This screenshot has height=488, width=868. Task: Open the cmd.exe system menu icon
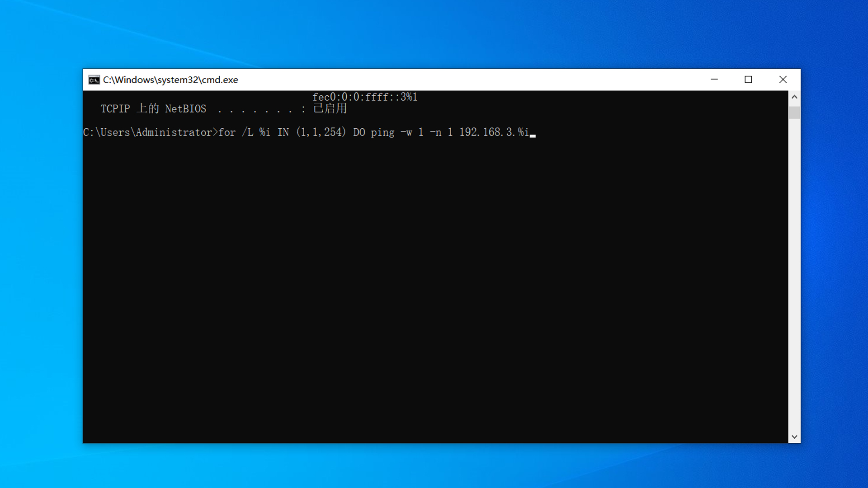[94, 80]
